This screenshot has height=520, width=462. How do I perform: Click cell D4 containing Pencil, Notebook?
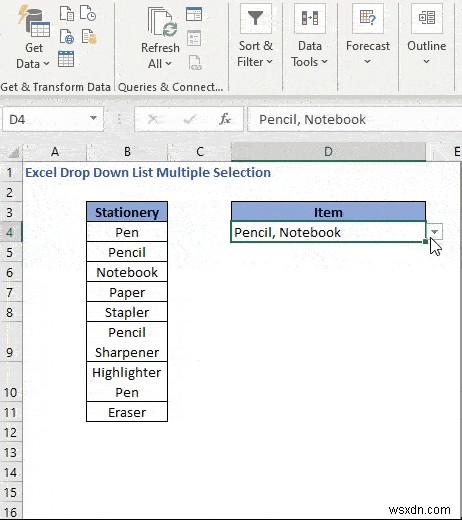[328, 232]
